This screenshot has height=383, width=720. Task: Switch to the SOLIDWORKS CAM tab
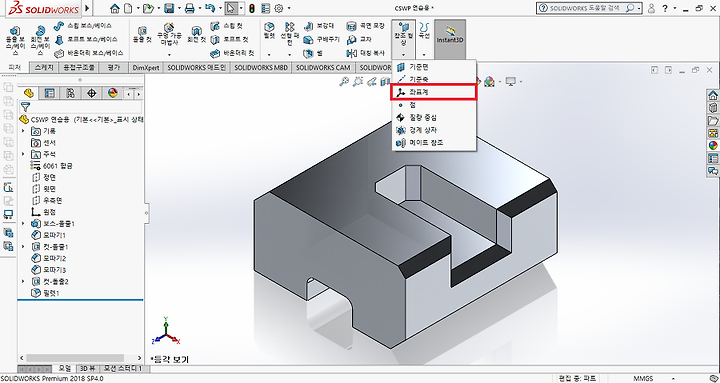click(x=323, y=68)
